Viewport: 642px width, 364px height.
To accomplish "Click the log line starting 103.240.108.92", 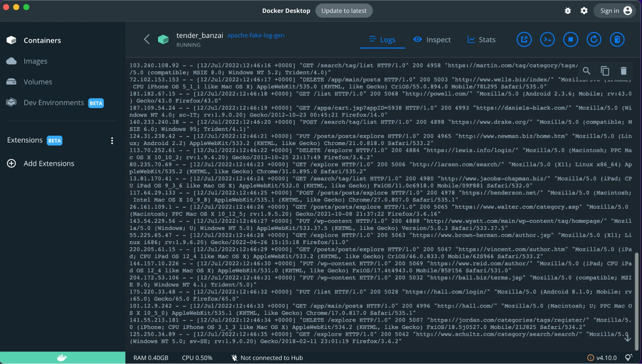I will coord(353,69).
